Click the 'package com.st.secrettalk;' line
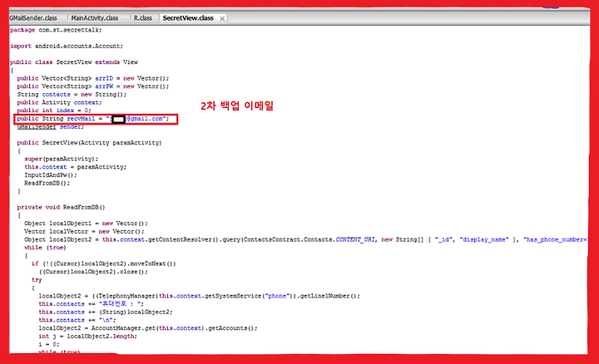 click(x=56, y=30)
